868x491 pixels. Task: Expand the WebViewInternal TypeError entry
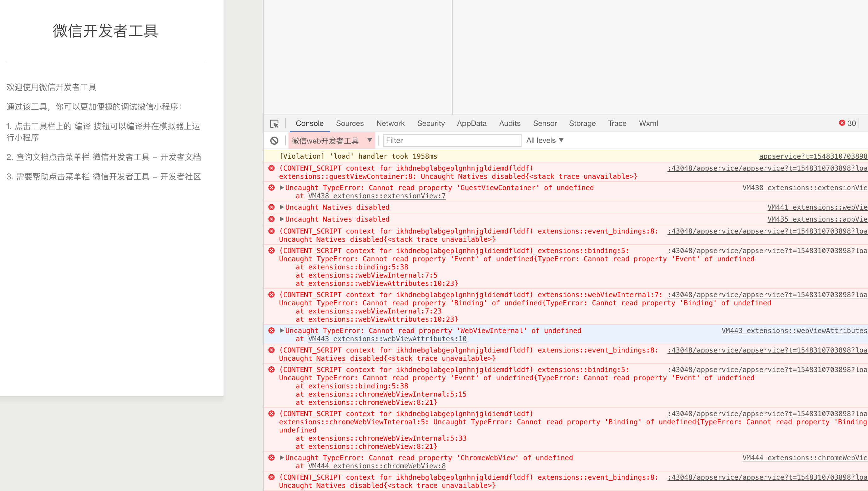coord(282,330)
